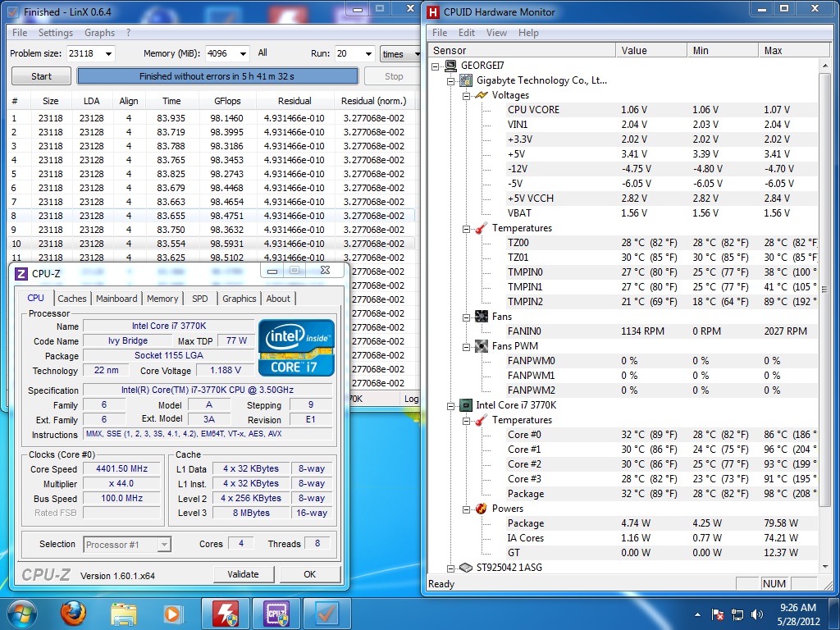Image resolution: width=840 pixels, height=630 pixels.
Task: Open Firefox from the taskbar
Action: [x=73, y=614]
